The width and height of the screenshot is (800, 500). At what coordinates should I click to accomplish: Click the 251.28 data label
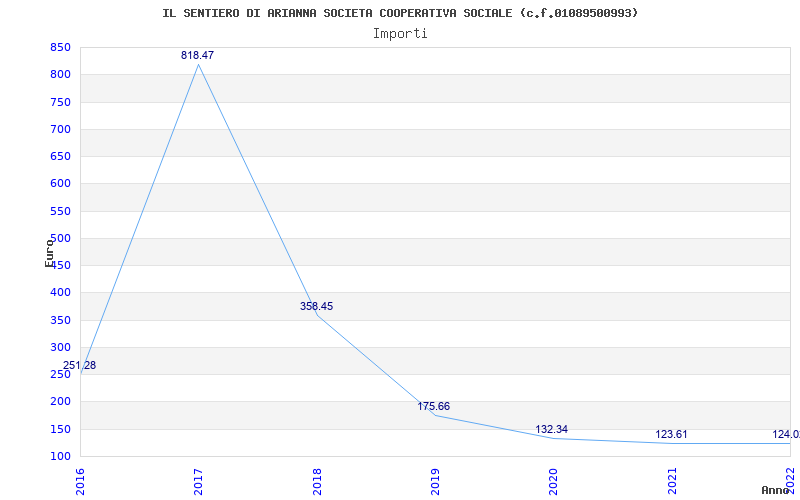pyautogui.click(x=80, y=365)
